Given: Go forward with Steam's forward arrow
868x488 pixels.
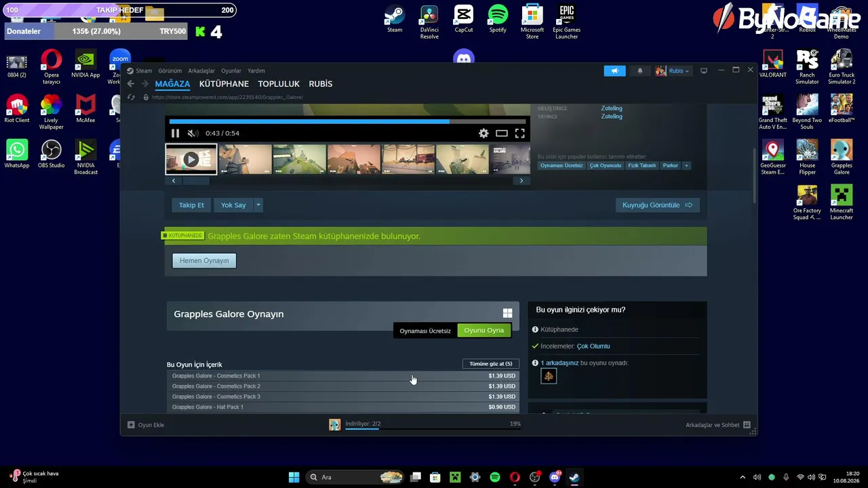Looking at the screenshot, I should [144, 84].
